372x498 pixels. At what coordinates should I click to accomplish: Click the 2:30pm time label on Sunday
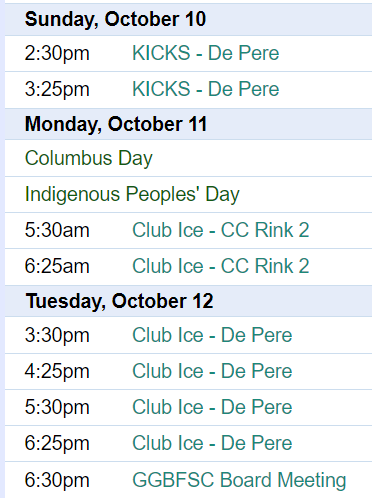pyautogui.click(x=57, y=54)
